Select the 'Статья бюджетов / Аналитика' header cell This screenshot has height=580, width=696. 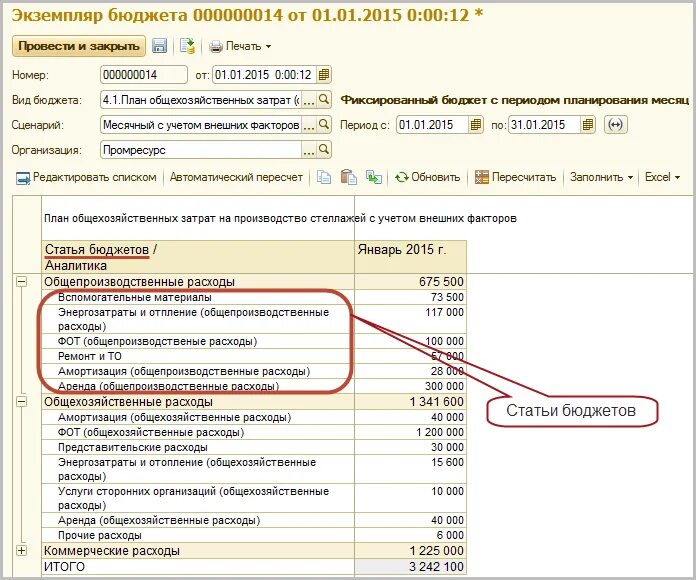tap(198, 257)
